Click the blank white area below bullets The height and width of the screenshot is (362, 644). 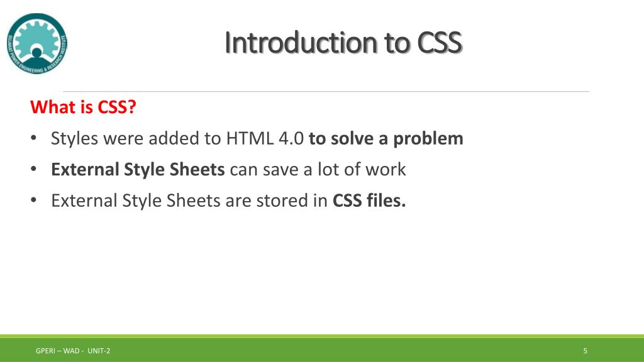point(322,271)
